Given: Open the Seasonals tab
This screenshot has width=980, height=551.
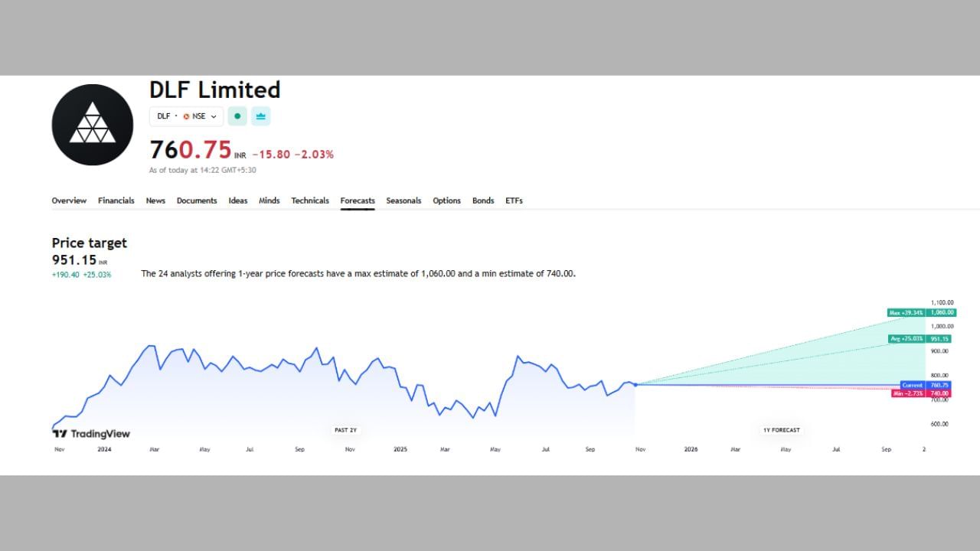Looking at the screenshot, I should (x=403, y=201).
